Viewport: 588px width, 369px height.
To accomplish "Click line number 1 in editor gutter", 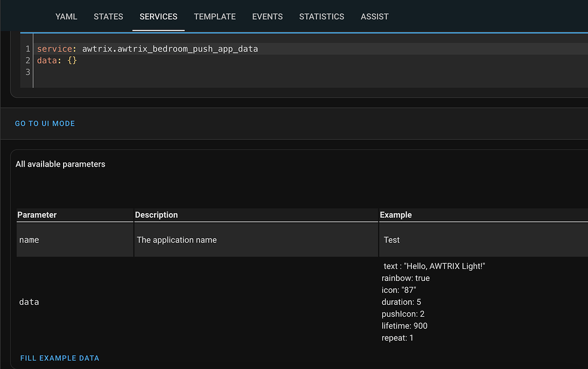I will (x=27, y=49).
